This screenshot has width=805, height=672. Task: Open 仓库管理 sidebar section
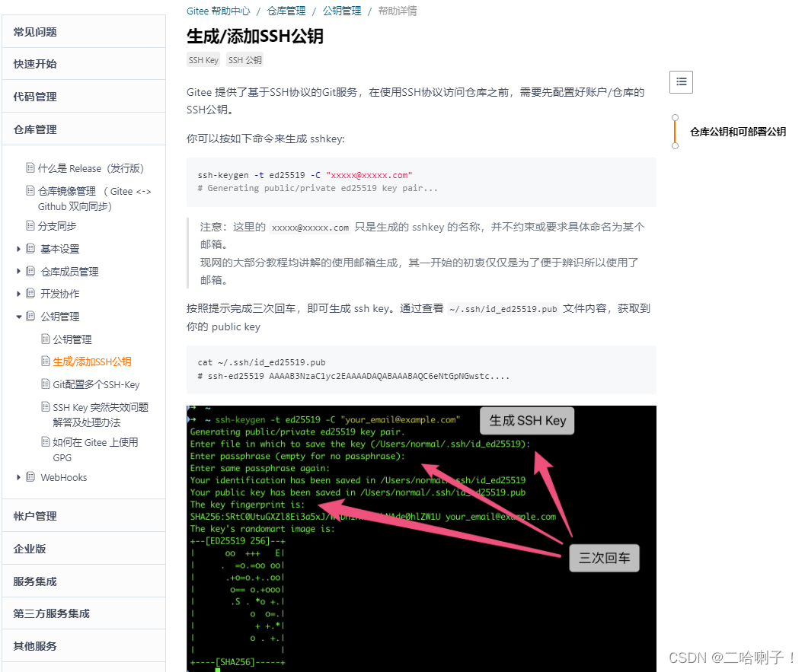click(84, 129)
